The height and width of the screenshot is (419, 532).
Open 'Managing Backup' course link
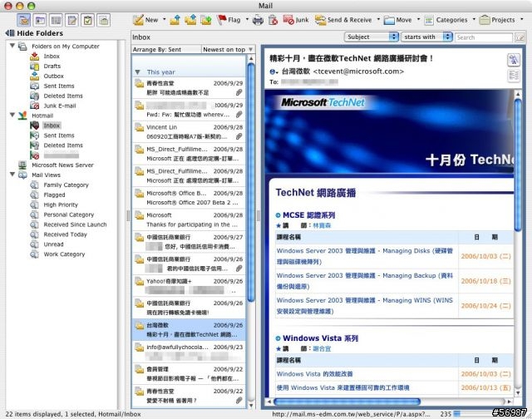pos(365,281)
